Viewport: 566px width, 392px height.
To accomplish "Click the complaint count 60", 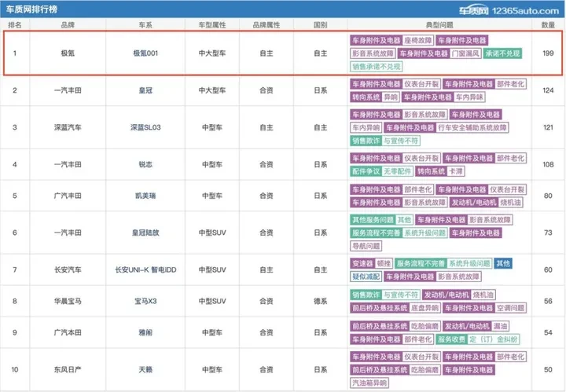I will [548, 269].
